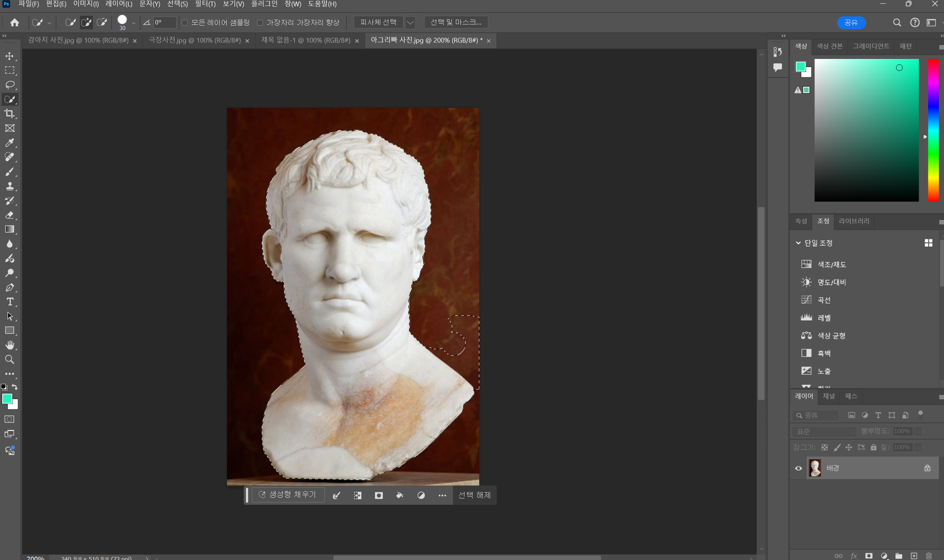This screenshot has width=944, height=560.
Task: Open the 필터(T) menu
Action: click(x=205, y=4)
